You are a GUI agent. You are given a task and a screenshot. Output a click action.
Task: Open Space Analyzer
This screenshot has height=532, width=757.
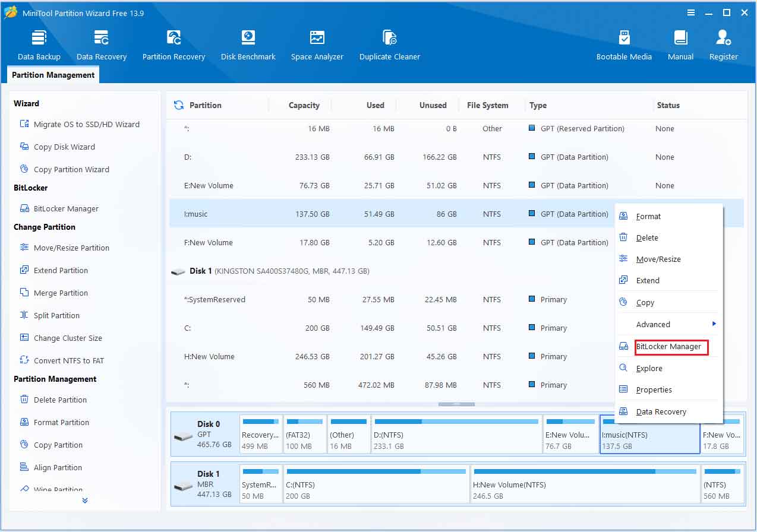click(x=317, y=45)
